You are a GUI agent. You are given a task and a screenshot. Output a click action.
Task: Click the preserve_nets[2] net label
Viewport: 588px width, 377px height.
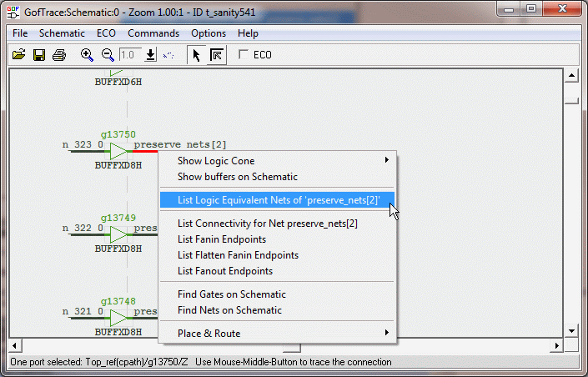(180, 144)
